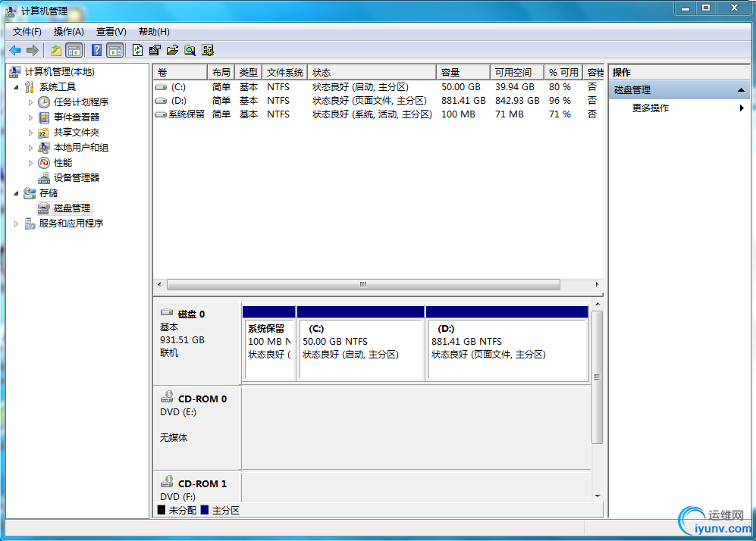Screen dimensions: 756x541
Task: Open 更多操作 submenu in actions pane
Action: 680,108
